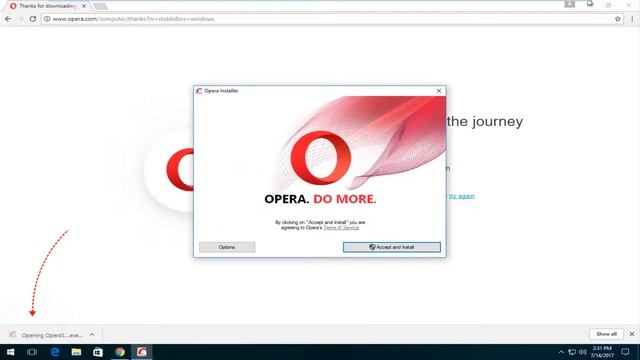Open the Windows Store taskbar icon

point(98,352)
